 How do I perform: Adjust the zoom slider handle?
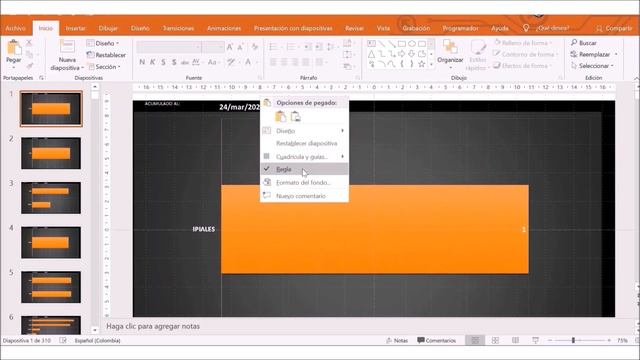[573, 340]
